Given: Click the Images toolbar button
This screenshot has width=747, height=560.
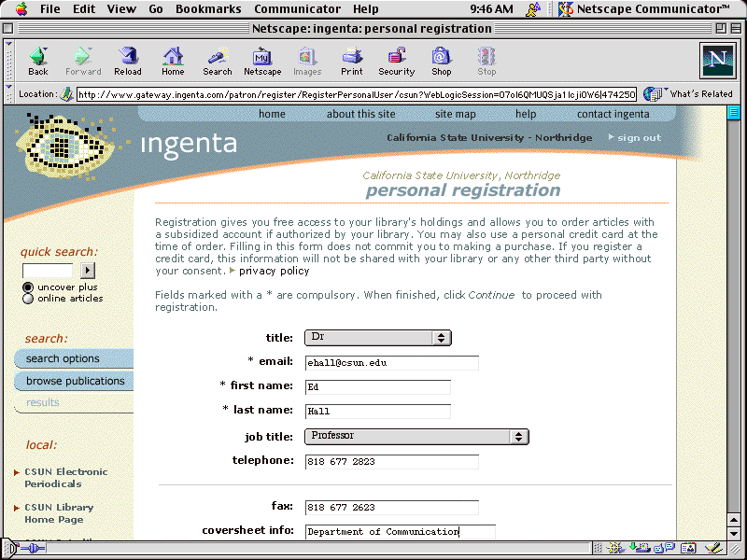Looking at the screenshot, I should coord(307,62).
